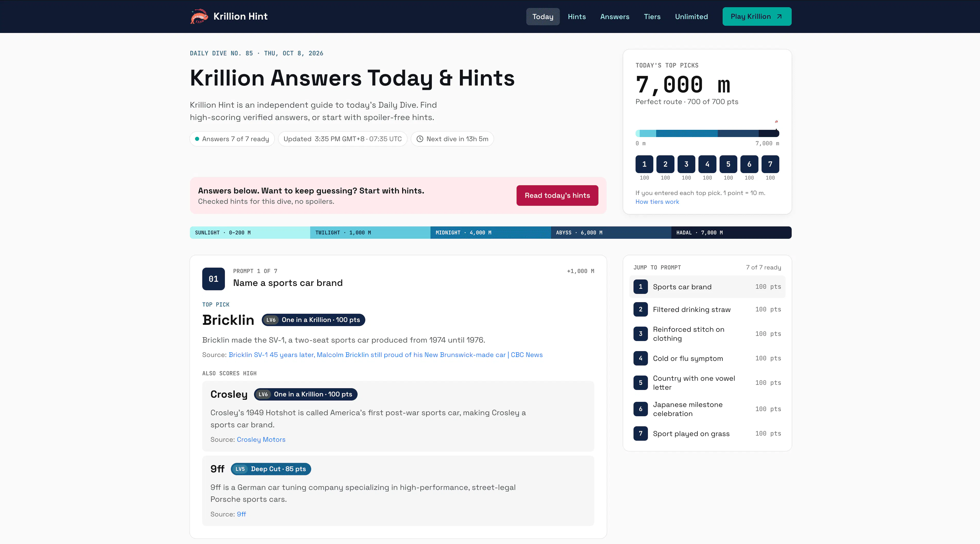Jump to Filtered drinking straw prompt
This screenshot has height=544, width=980.
point(707,309)
